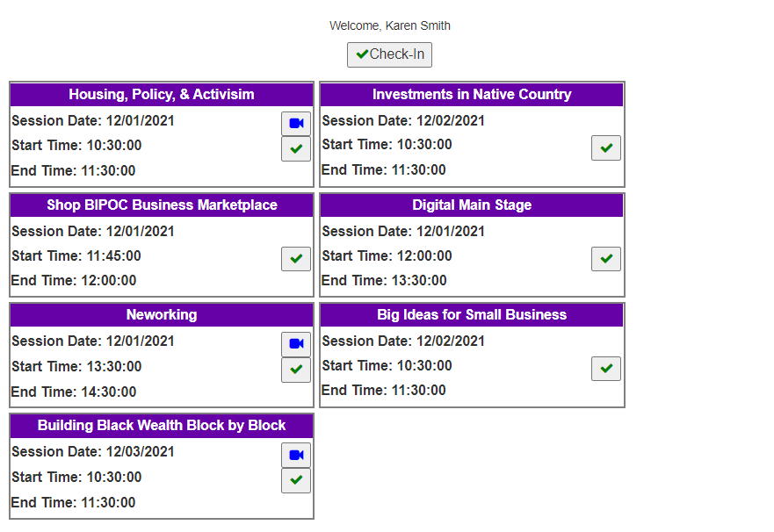Click Big Ideas for Small Business title
Image resolution: width=774 pixels, height=532 pixels.
[x=472, y=315]
